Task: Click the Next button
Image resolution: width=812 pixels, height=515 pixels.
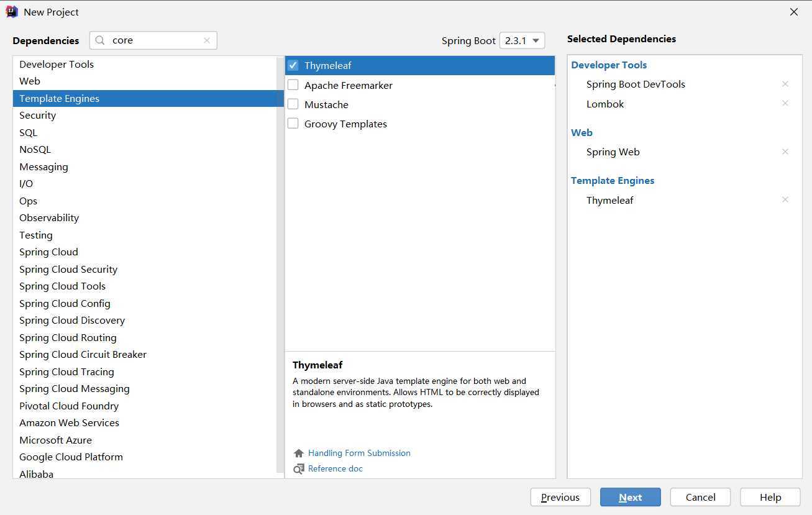Action: coord(630,497)
